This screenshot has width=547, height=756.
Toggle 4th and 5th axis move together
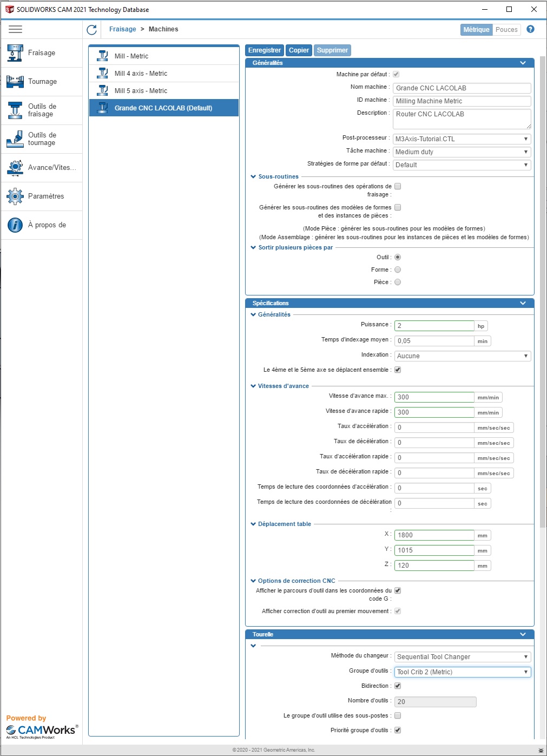click(x=398, y=370)
